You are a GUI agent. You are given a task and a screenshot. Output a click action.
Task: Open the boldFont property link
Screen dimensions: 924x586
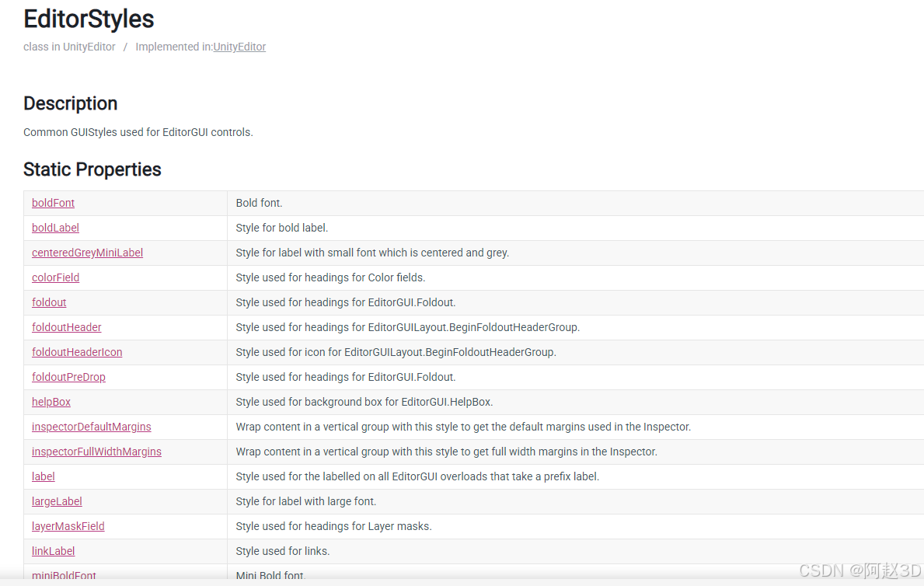click(53, 203)
